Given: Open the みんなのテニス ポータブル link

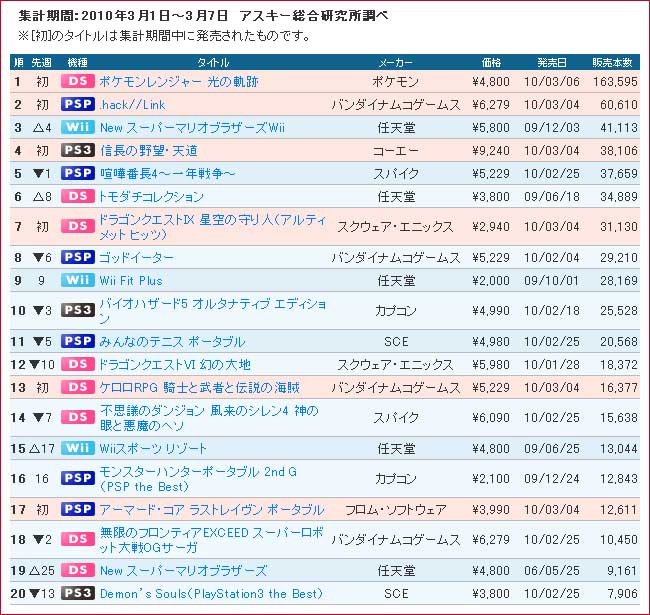Looking at the screenshot, I should coord(172,341).
